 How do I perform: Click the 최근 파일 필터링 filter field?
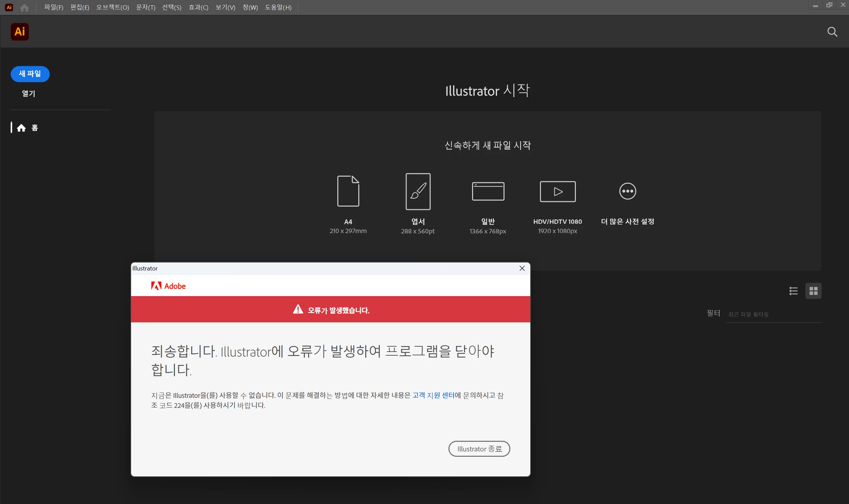(772, 314)
